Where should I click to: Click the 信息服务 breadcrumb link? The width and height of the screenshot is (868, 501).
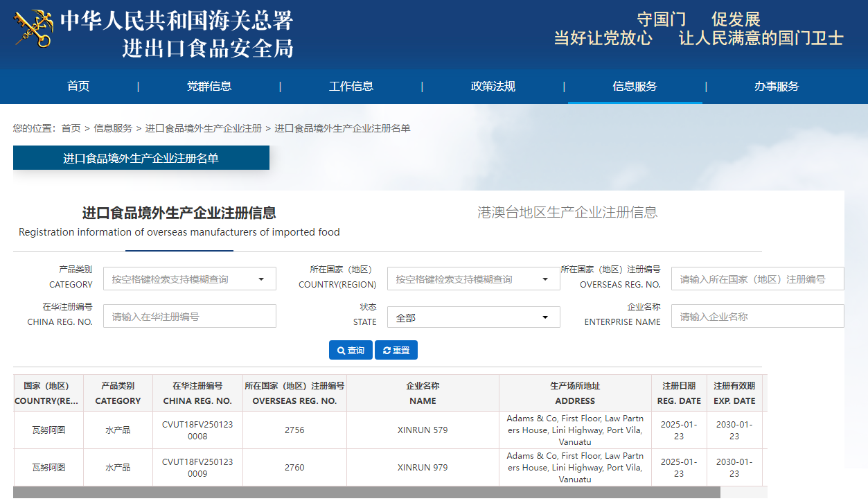click(x=113, y=128)
